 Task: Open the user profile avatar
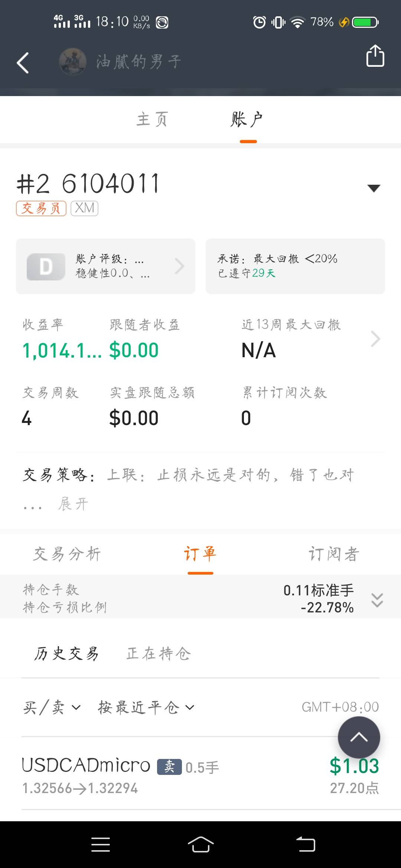[x=73, y=62]
